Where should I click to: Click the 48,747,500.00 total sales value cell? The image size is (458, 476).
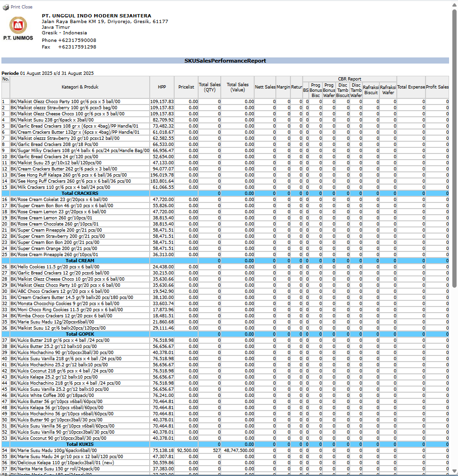(x=238, y=451)
